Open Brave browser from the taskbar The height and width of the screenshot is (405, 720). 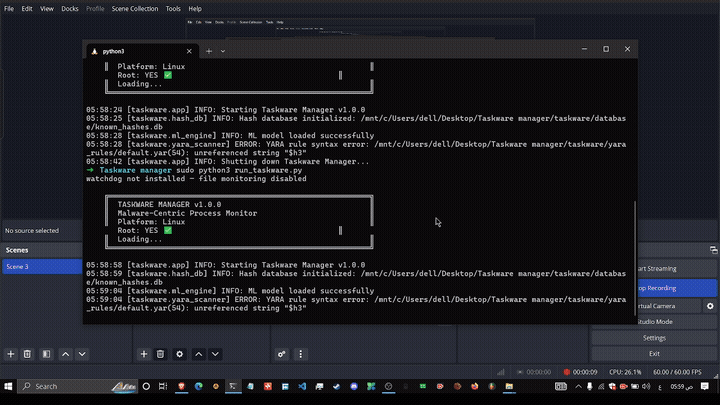181,386
